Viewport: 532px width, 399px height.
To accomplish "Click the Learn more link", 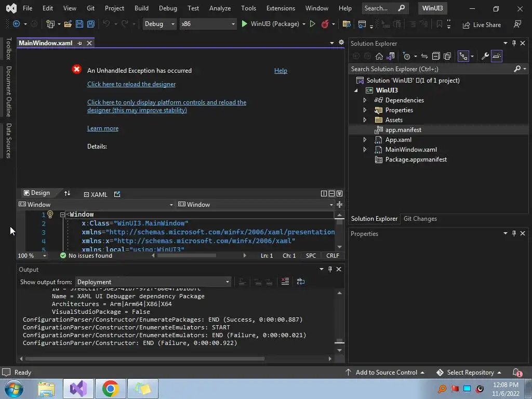I will point(103,128).
